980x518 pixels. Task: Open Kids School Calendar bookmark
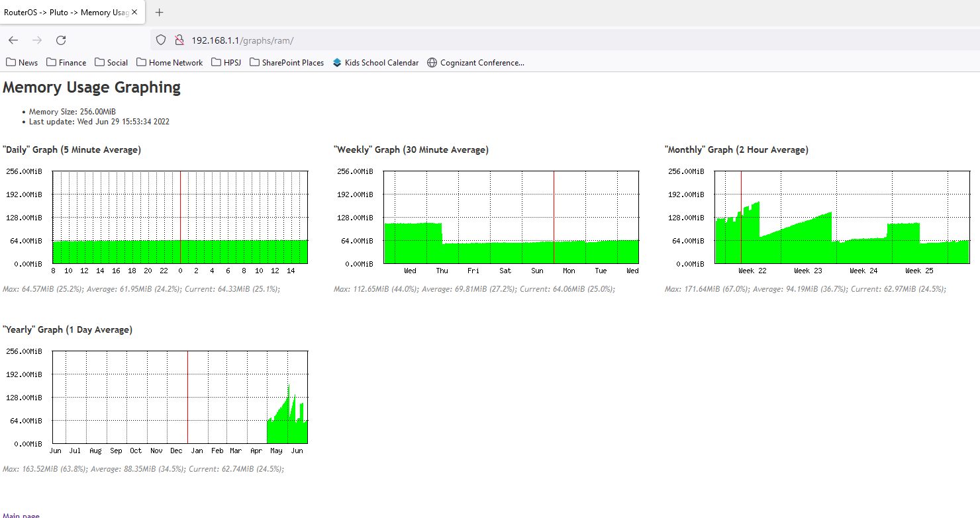tap(375, 63)
